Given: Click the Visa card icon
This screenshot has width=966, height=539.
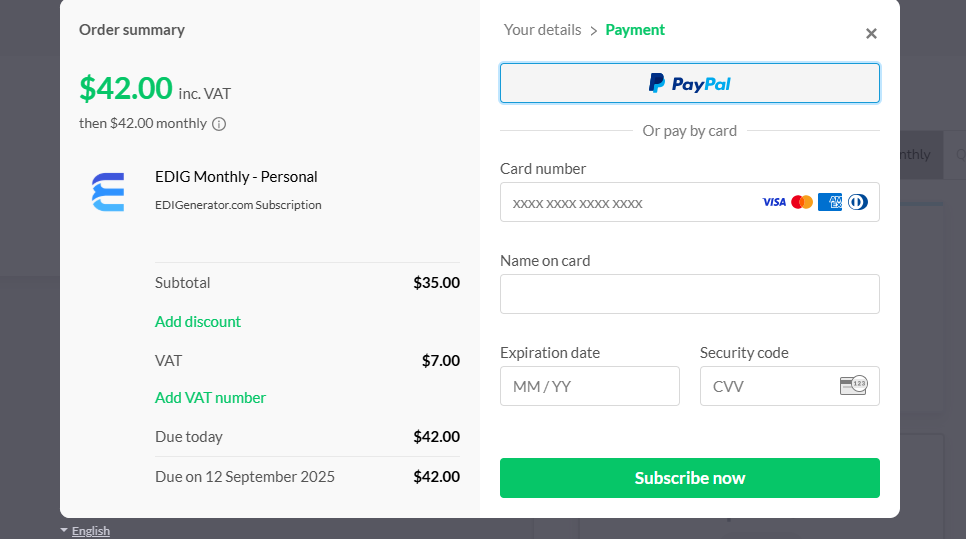Looking at the screenshot, I should tap(774, 202).
